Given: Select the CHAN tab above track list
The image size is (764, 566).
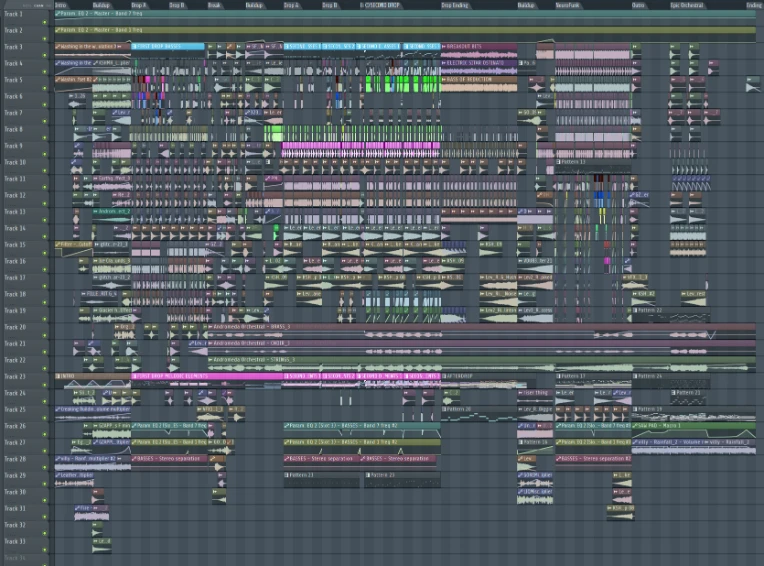Looking at the screenshot, I should 38,5.
